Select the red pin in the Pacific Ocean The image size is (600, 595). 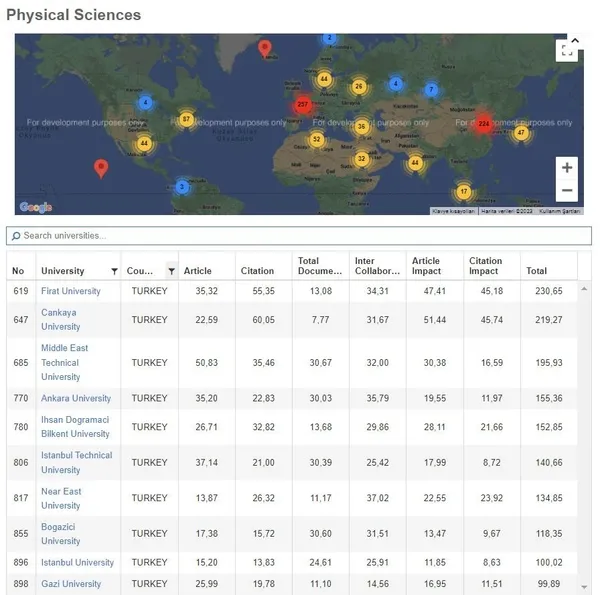(101, 168)
